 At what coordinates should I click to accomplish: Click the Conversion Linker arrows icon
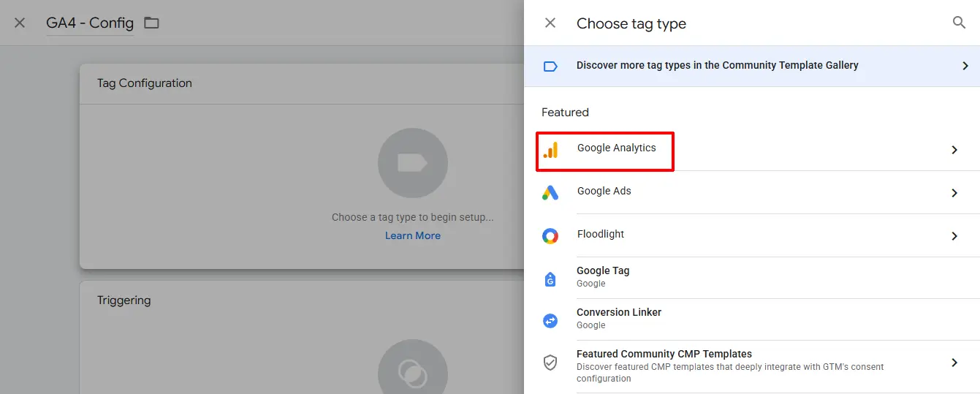tap(550, 320)
